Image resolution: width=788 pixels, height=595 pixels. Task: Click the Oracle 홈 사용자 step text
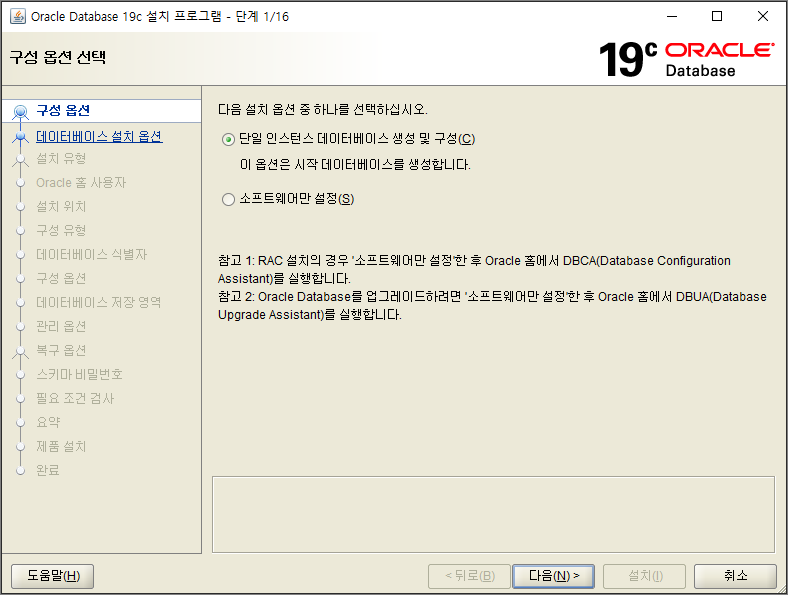81,182
